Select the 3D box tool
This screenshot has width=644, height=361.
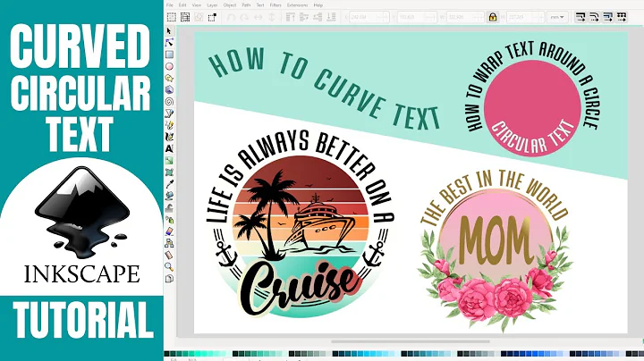(x=169, y=89)
